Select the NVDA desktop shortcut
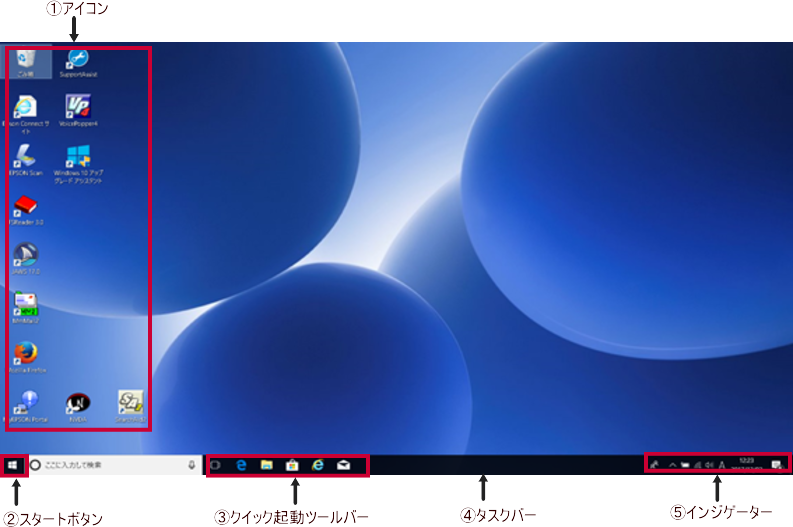The image size is (793, 527). pyautogui.click(x=78, y=406)
